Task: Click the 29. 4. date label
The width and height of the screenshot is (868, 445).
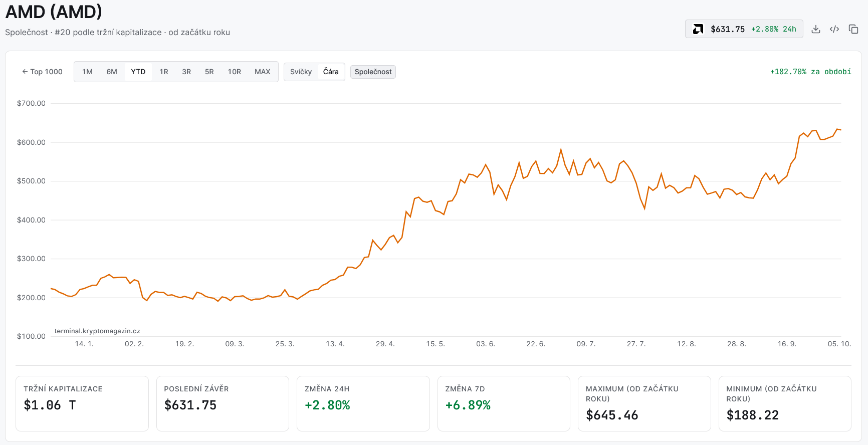Action: tap(385, 344)
